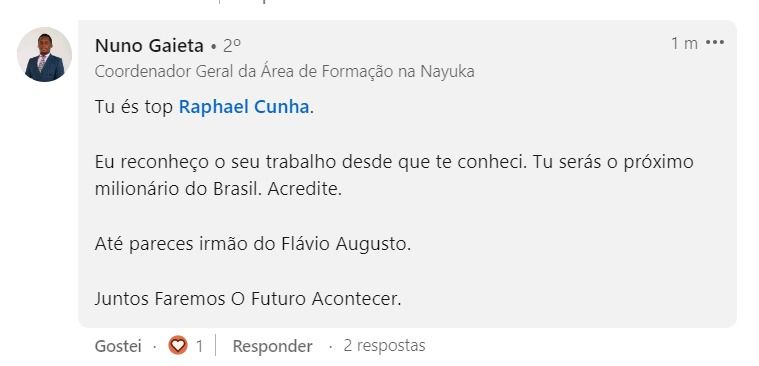The image size is (759, 366).
Task: Click the word Brasil in the comment
Action: pyautogui.click(x=238, y=189)
